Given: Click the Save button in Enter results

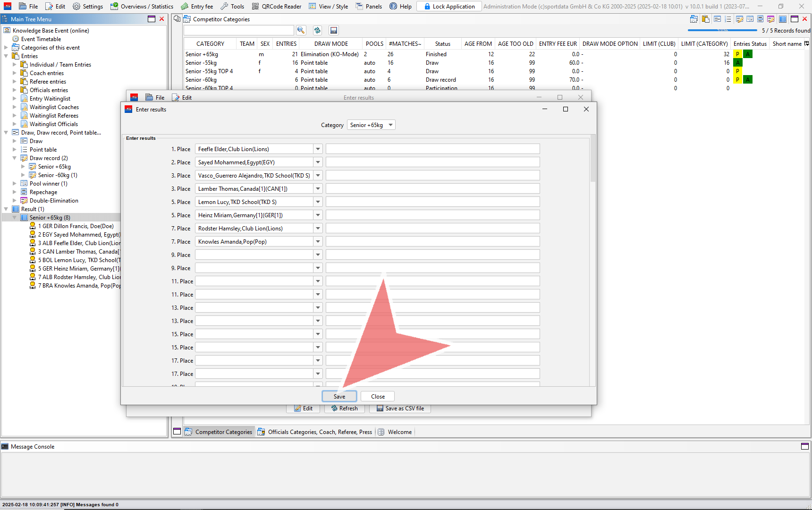Looking at the screenshot, I should (339, 397).
